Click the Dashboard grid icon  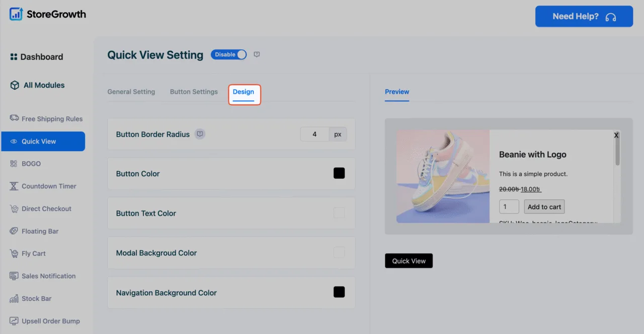click(14, 57)
